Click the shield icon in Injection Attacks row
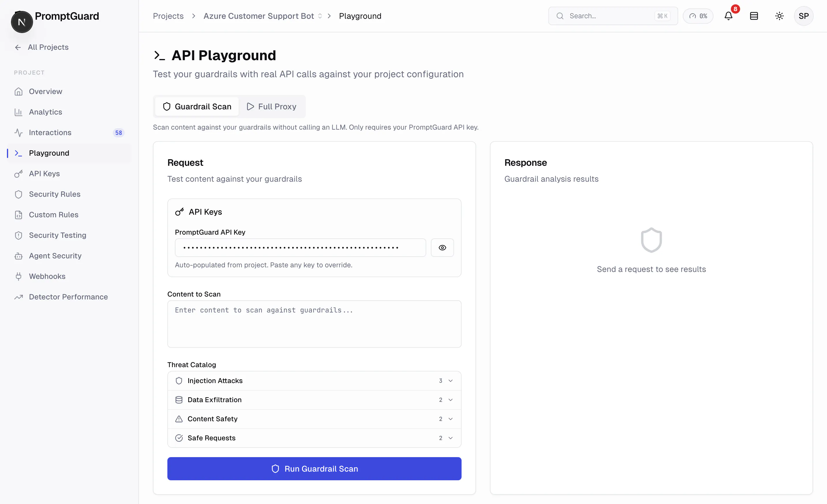The image size is (827, 504). tap(179, 380)
